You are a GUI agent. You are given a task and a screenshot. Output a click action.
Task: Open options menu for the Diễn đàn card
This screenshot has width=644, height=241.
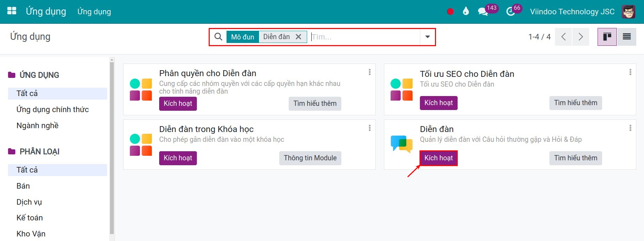pos(630,128)
